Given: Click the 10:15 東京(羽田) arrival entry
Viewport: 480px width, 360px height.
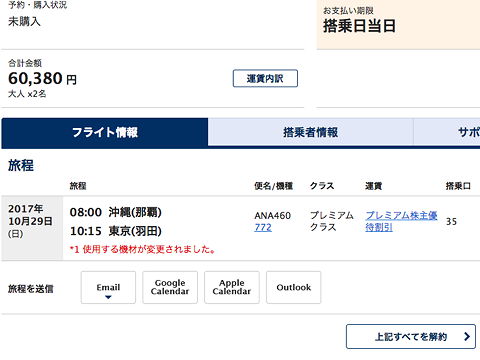Looking at the screenshot, I should [x=115, y=231].
